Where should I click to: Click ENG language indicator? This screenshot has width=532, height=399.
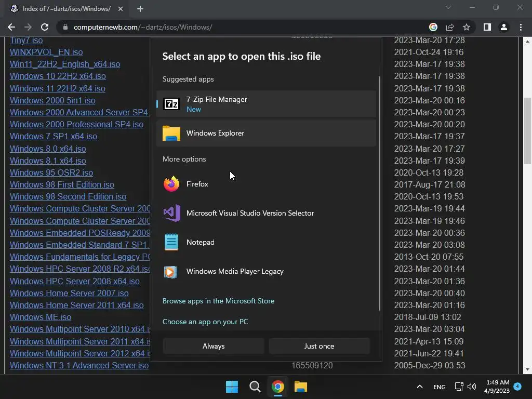440,387
